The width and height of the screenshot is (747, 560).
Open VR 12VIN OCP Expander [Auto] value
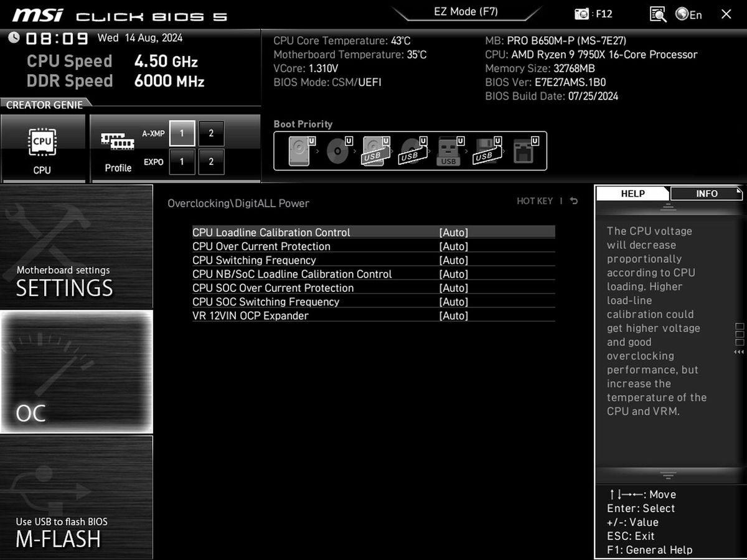pyautogui.click(x=453, y=315)
